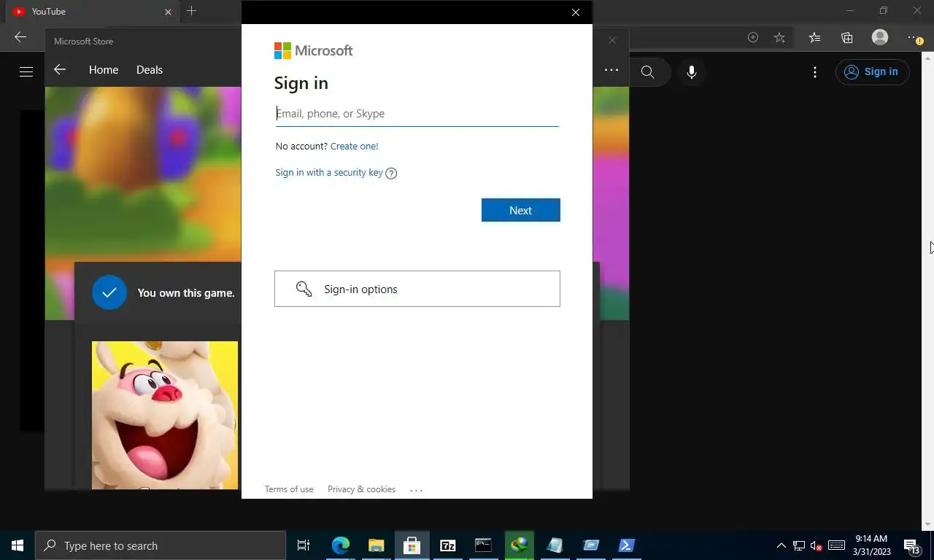
Task: Open the Deals tab in Microsoft Store
Action: coord(150,70)
